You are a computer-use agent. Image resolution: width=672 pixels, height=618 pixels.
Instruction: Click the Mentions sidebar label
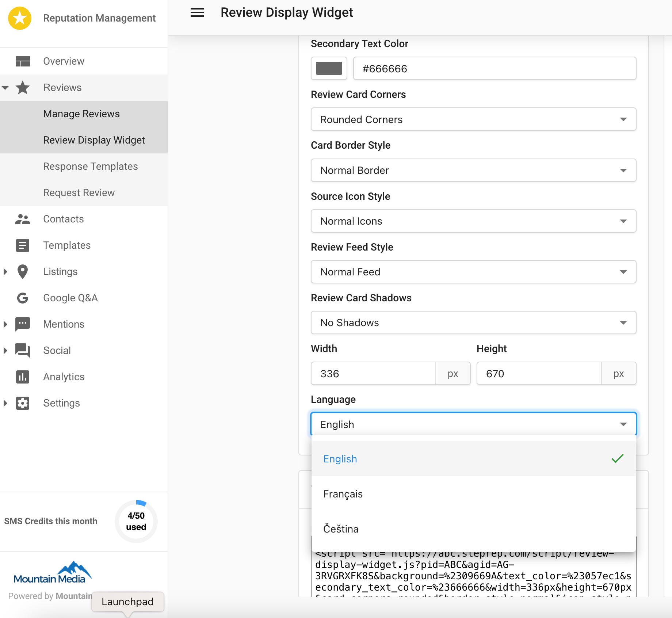click(x=64, y=324)
